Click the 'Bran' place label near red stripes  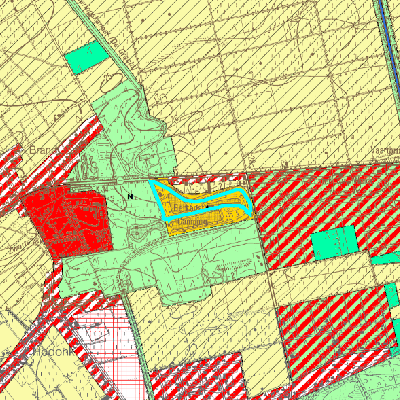pyautogui.click(x=41, y=150)
